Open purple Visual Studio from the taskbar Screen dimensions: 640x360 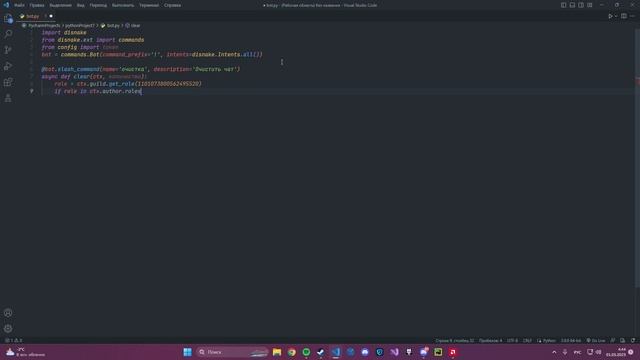coord(394,352)
